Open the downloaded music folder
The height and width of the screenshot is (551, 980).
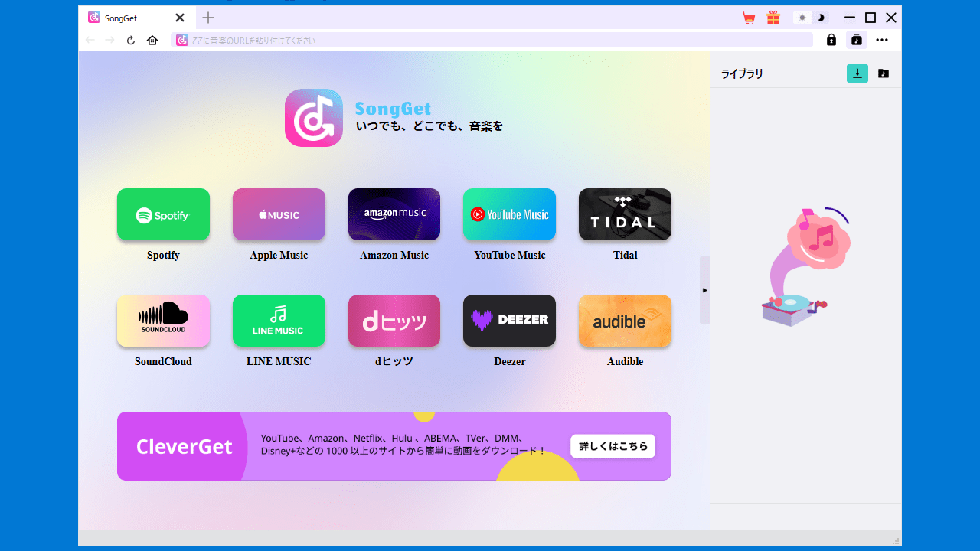coord(883,73)
